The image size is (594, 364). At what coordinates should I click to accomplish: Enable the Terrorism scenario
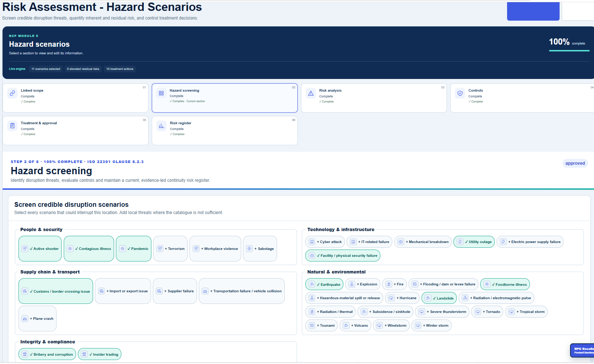pyautogui.click(x=171, y=248)
